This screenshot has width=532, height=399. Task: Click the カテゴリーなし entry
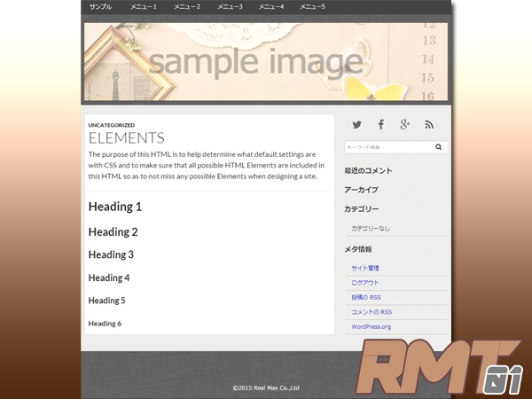coord(371,229)
